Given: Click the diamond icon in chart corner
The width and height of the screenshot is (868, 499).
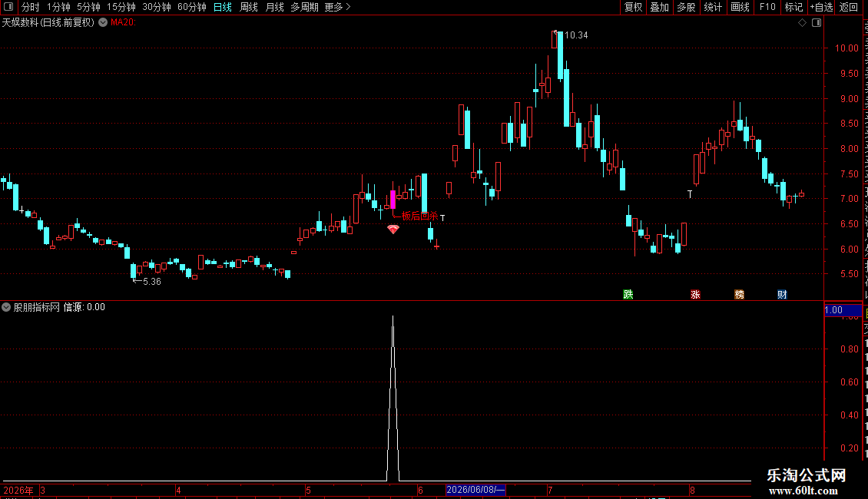Looking at the screenshot, I should (x=802, y=23).
